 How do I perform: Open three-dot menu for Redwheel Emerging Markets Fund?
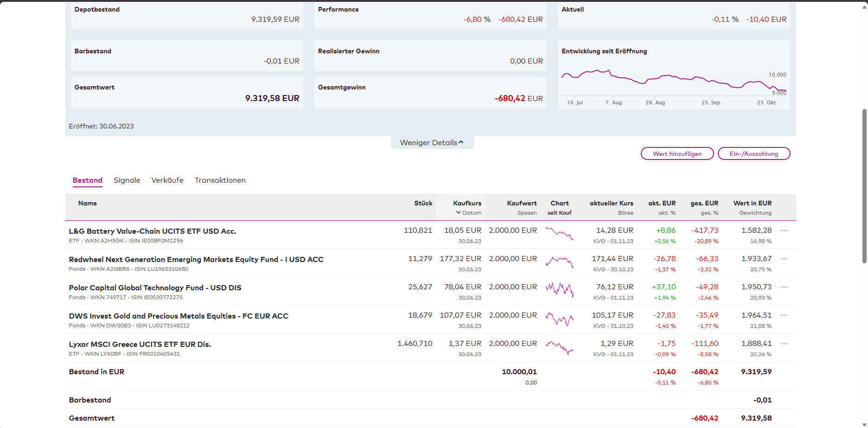pyautogui.click(x=784, y=259)
